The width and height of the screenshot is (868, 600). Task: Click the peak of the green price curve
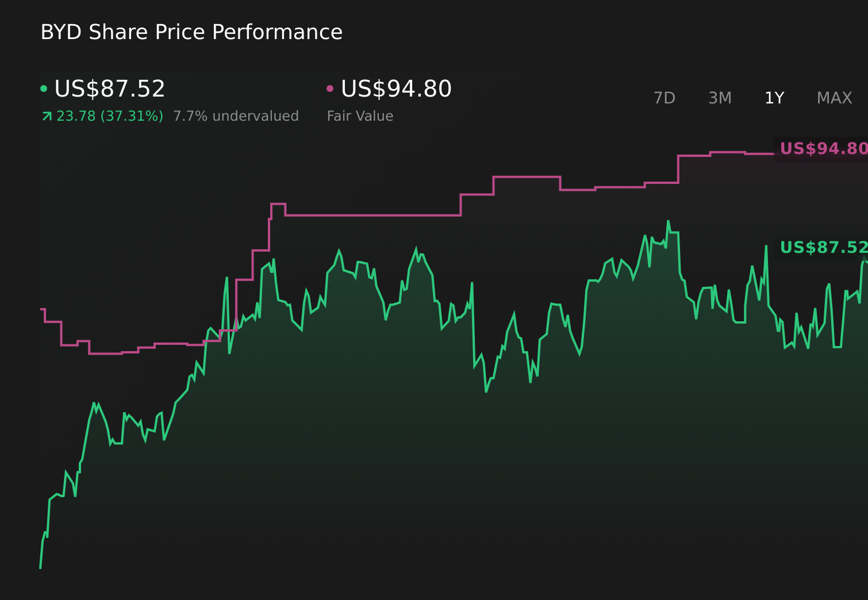point(667,220)
